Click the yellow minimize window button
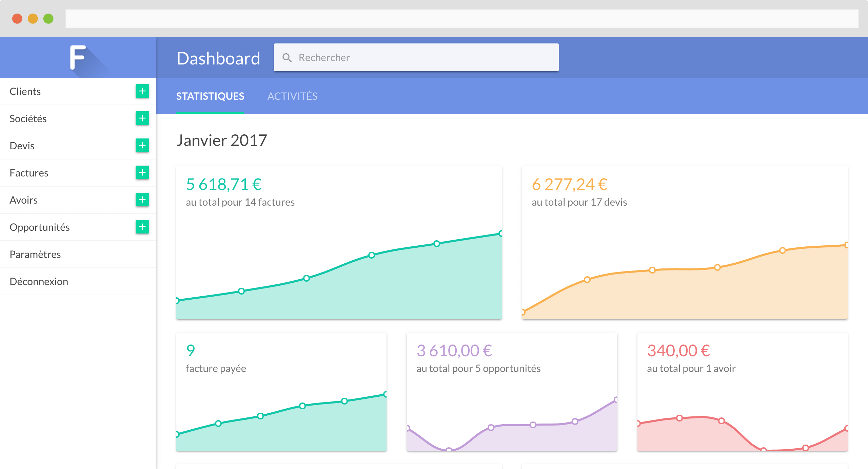 pos(33,19)
